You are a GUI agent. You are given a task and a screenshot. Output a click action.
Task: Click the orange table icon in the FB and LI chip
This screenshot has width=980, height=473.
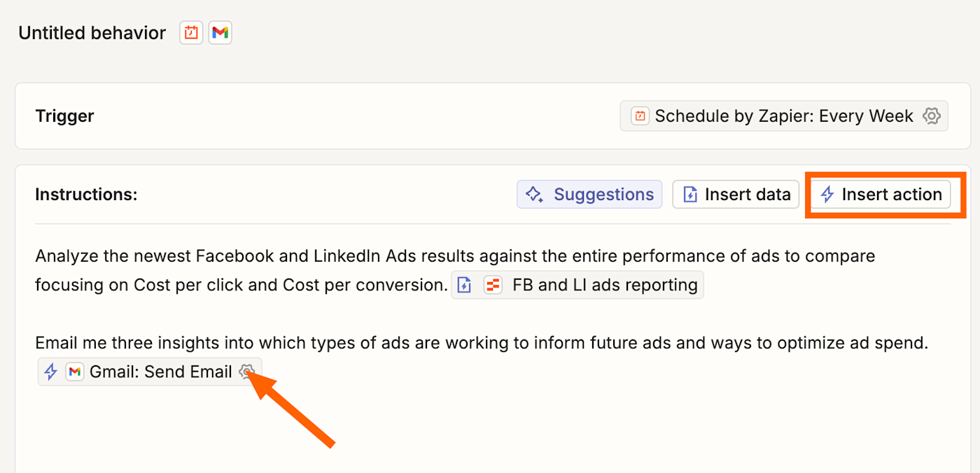[493, 285]
